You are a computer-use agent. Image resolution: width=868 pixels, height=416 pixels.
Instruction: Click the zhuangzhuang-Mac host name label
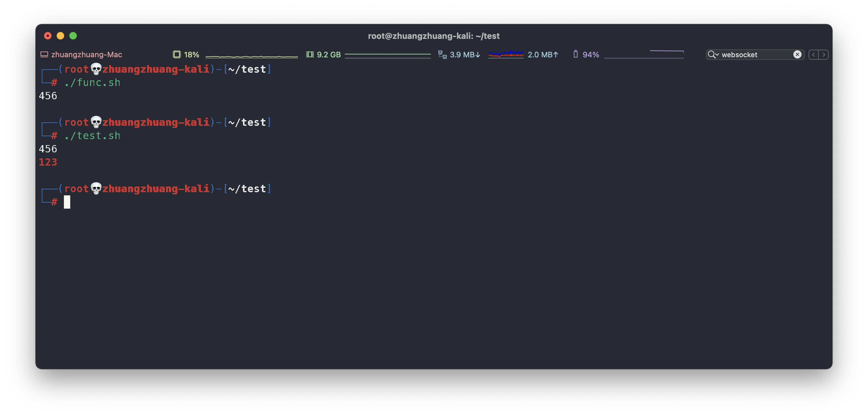[x=87, y=55]
